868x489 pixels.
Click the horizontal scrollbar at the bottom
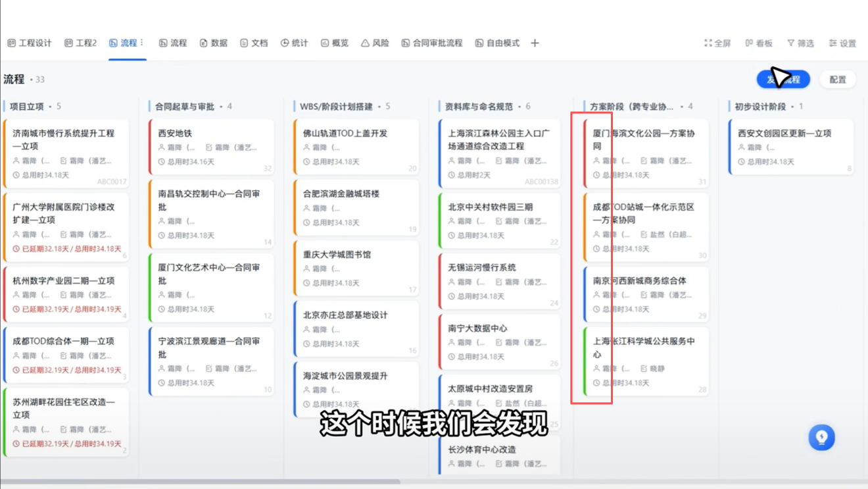pyautogui.click(x=200, y=482)
